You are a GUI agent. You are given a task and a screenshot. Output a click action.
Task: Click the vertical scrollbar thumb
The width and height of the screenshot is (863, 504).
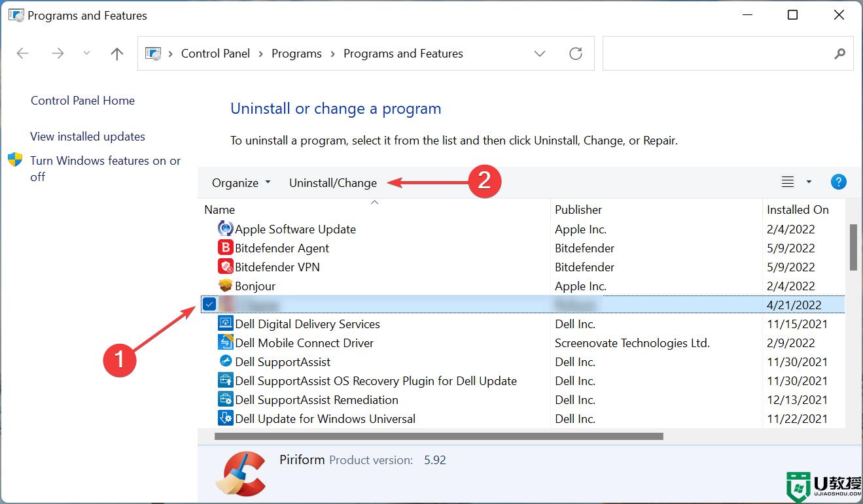click(x=853, y=247)
